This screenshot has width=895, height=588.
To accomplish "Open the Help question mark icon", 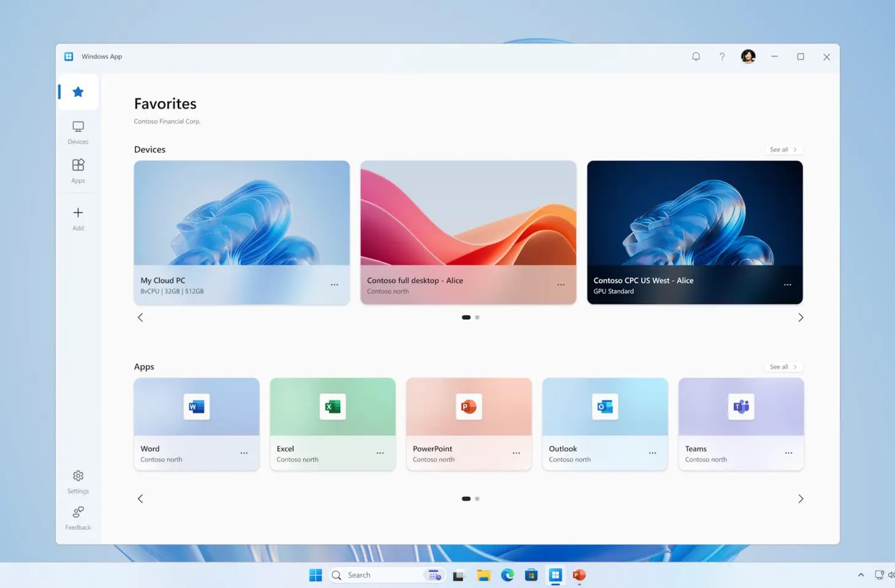I will (722, 56).
